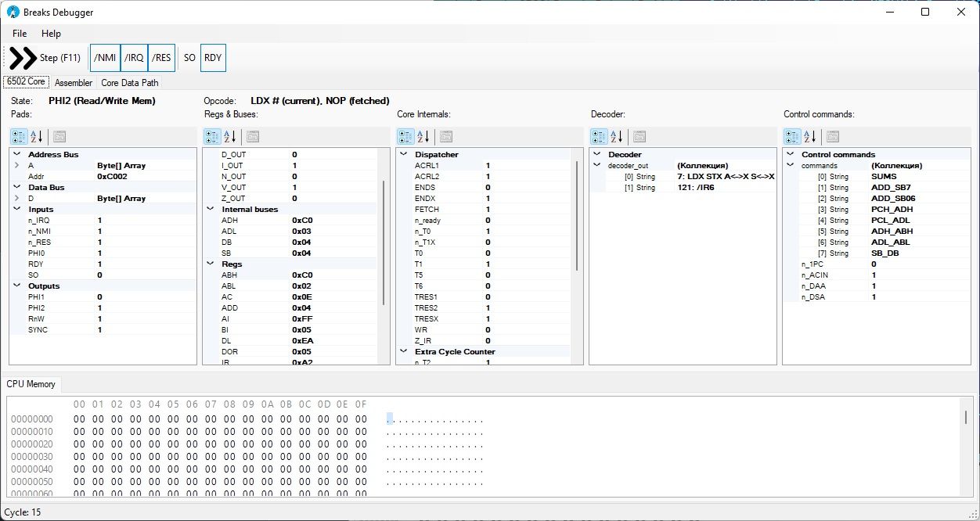Select the SYNC output row
Image resolution: width=980 pixels, height=521 pixels.
(x=103, y=330)
